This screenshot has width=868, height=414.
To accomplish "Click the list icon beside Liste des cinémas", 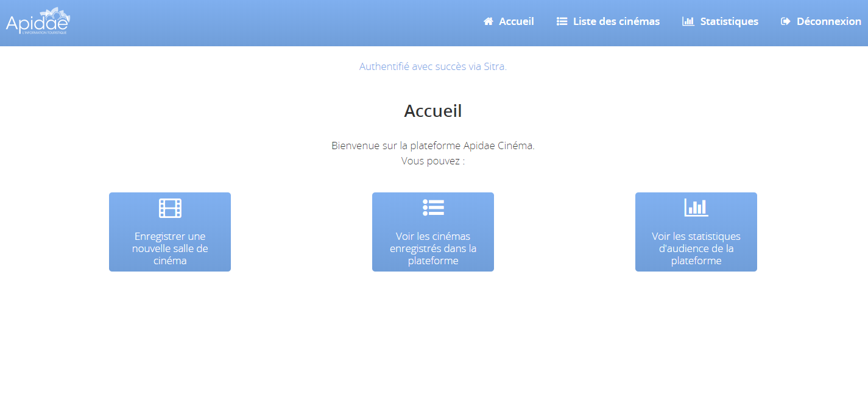I will [562, 21].
